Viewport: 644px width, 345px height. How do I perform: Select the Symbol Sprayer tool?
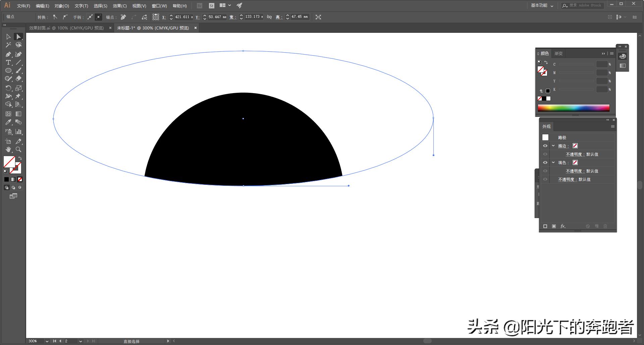pyautogui.click(x=8, y=132)
